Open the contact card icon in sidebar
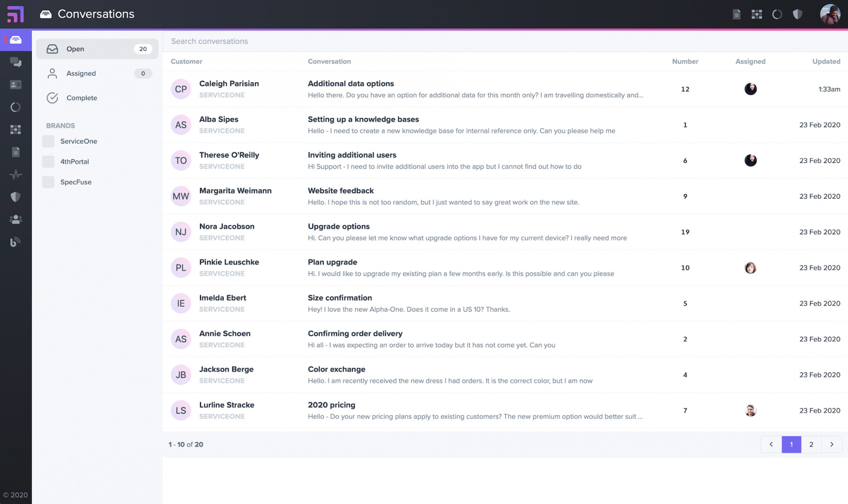Image resolution: width=848 pixels, height=504 pixels. [16, 85]
